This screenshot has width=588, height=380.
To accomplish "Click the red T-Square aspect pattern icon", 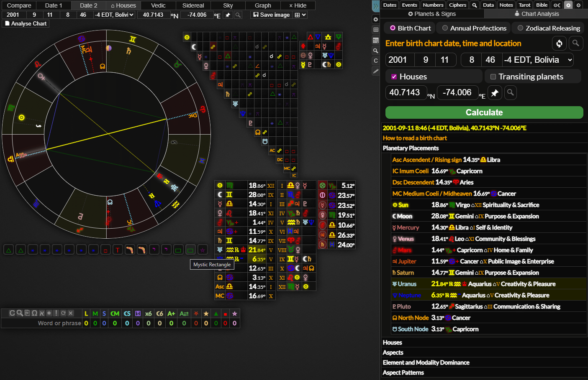I will click(x=118, y=250).
